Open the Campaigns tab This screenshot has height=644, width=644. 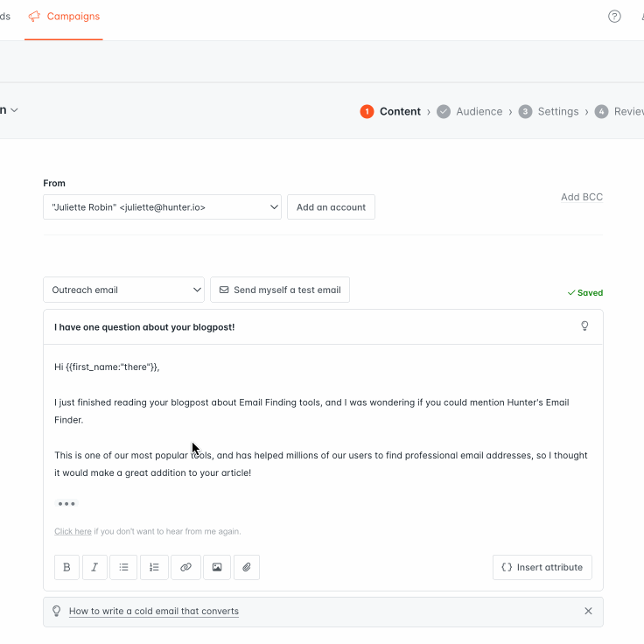(64, 17)
